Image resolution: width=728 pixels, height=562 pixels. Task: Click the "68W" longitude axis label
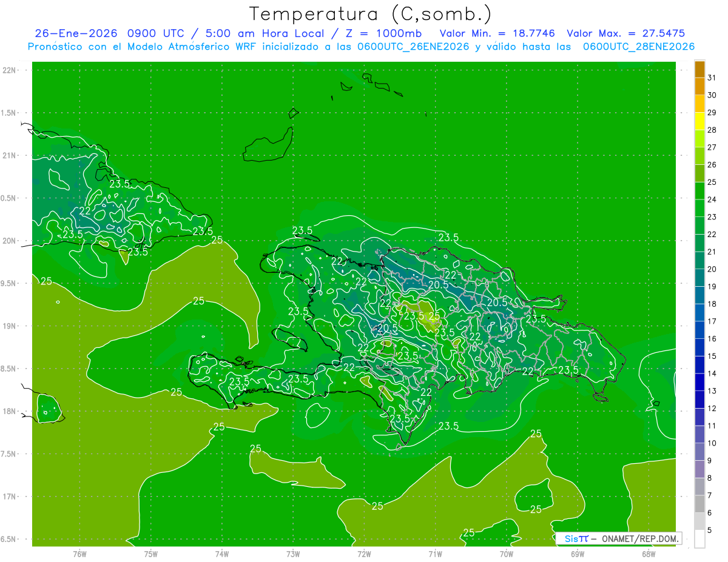point(649,554)
